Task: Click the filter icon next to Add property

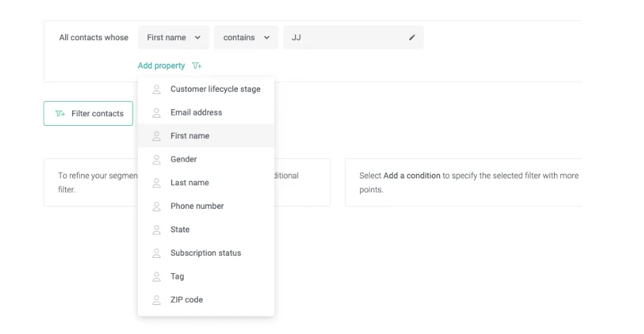Action: (x=197, y=66)
